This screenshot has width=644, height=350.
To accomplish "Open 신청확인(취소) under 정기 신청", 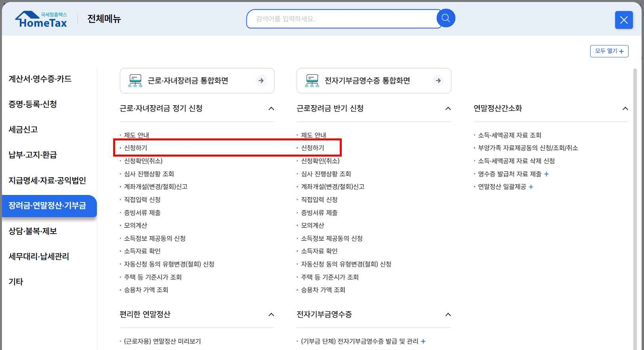I will pyautogui.click(x=143, y=161).
